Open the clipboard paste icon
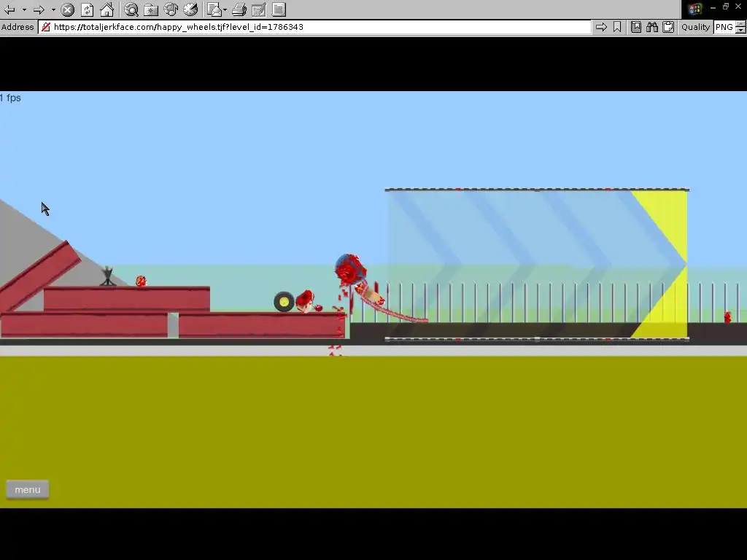747x560 pixels. pos(668,27)
